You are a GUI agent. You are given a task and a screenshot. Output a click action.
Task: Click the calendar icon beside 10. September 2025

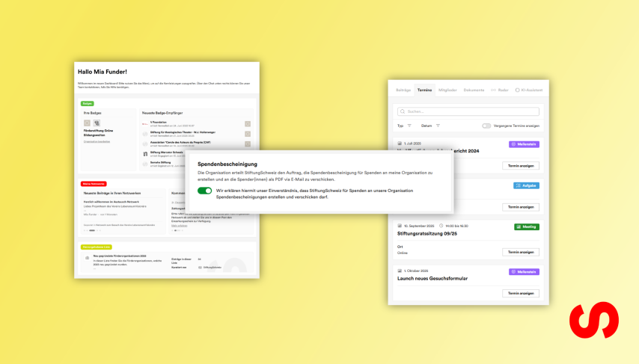click(x=400, y=226)
